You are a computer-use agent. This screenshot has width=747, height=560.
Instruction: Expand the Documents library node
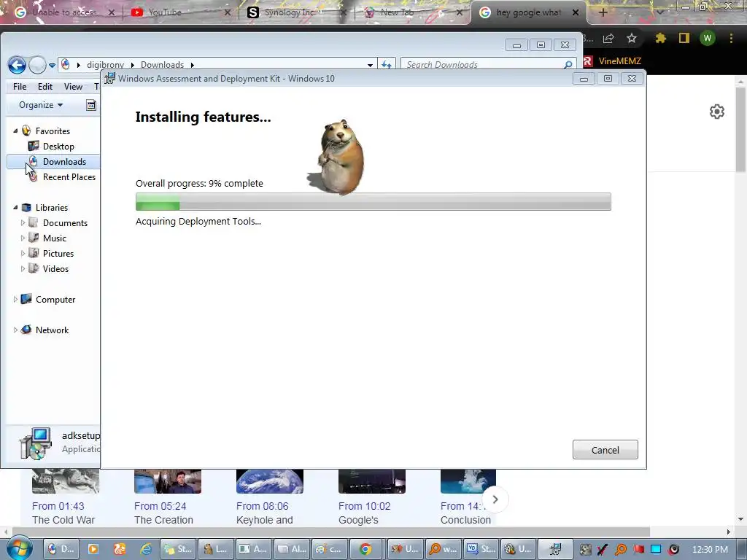point(23,223)
